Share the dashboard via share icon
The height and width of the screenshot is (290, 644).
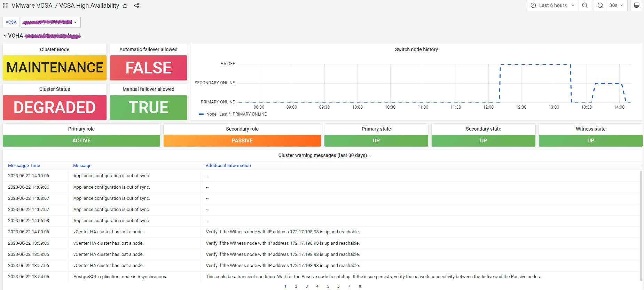(x=137, y=6)
